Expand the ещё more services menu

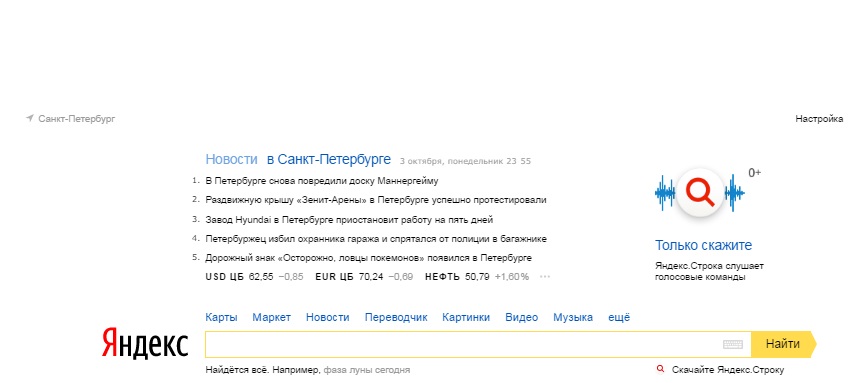[x=619, y=317]
